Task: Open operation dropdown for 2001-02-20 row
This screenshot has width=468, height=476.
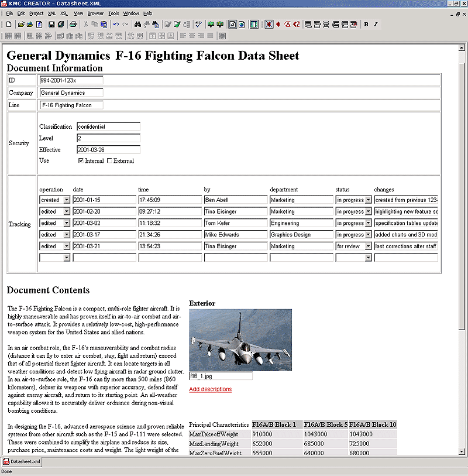Action: 67,211
